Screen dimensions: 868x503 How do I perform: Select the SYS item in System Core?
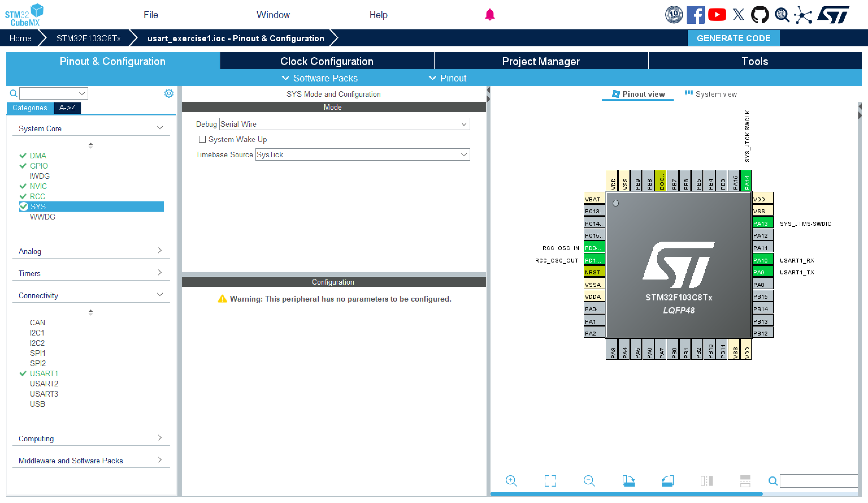pyautogui.click(x=38, y=207)
